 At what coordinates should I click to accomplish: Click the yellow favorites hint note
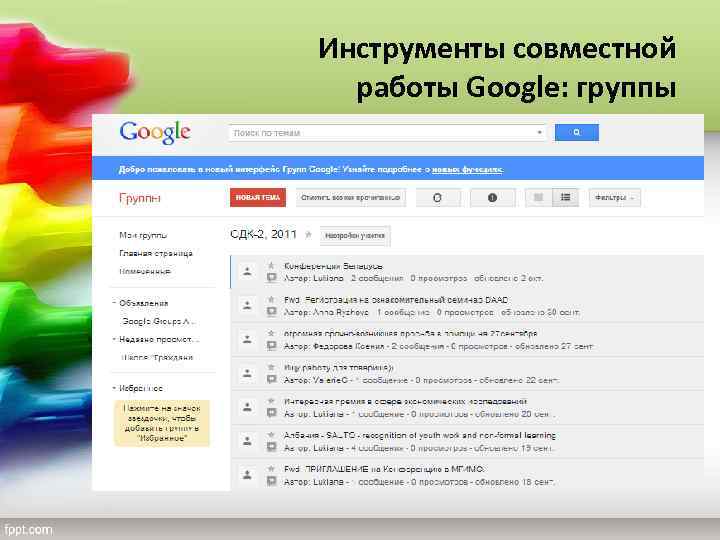pyautogui.click(x=162, y=423)
